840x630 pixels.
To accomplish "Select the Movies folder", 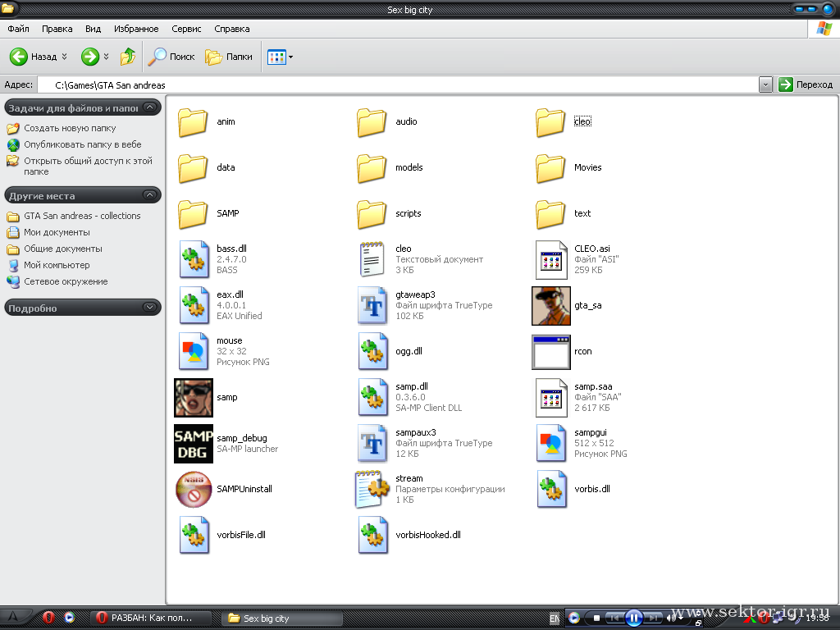I will (x=550, y=168).
